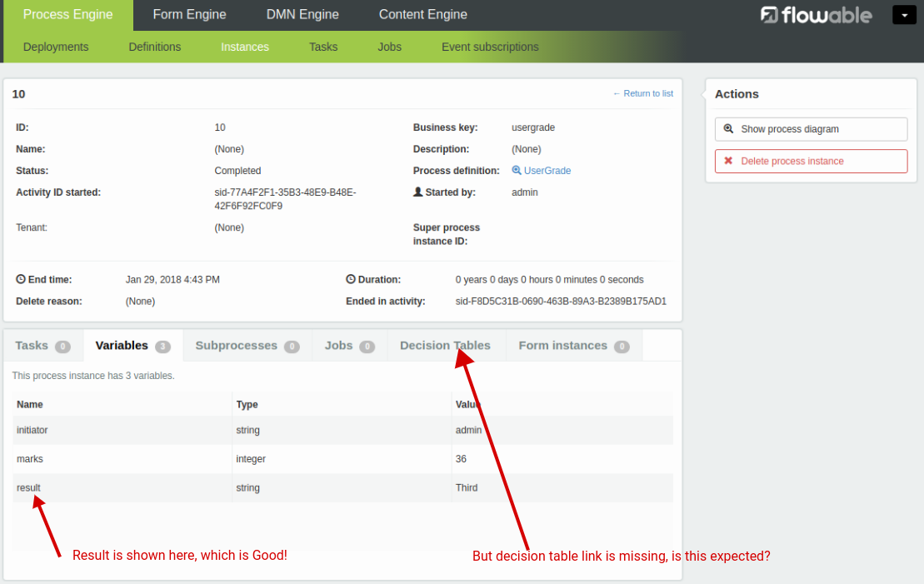924x584 pixels.
Task: Open the DMN Engine tab
Action: [302, 15]
